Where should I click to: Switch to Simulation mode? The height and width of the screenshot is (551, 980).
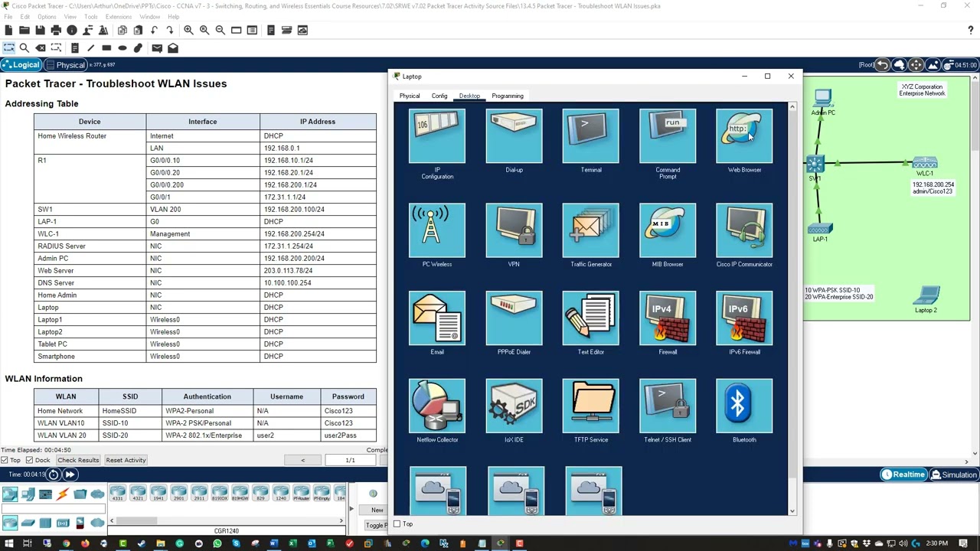pyautogui.click(x=953, y=474)
